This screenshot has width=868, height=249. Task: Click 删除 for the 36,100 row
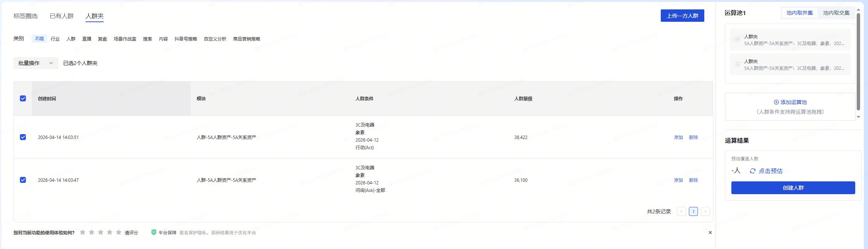click(693, 180)
